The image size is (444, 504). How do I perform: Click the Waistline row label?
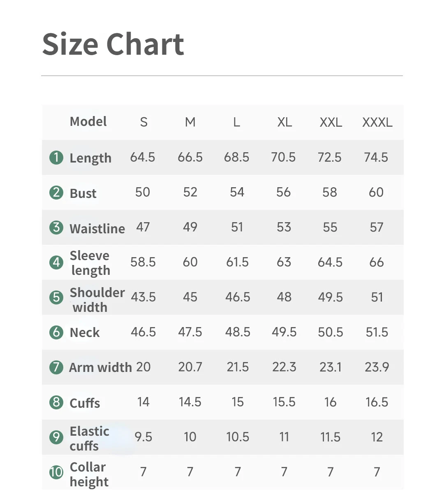[97, 228]
